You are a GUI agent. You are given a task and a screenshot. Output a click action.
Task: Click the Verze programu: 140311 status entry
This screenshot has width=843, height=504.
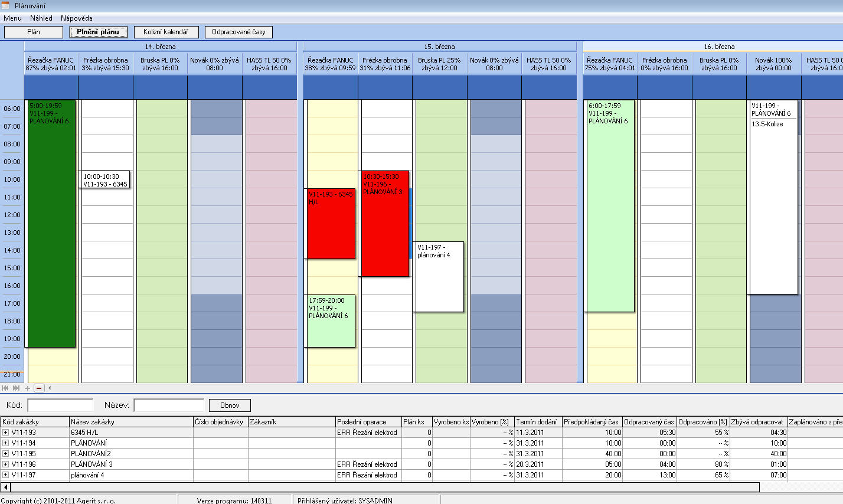point(234,500)
